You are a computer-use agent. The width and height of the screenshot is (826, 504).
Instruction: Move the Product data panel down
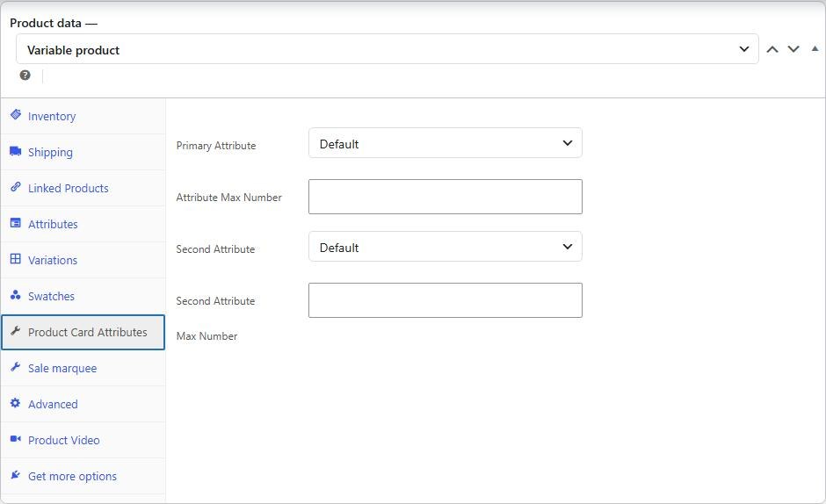(x=793, y=49)
